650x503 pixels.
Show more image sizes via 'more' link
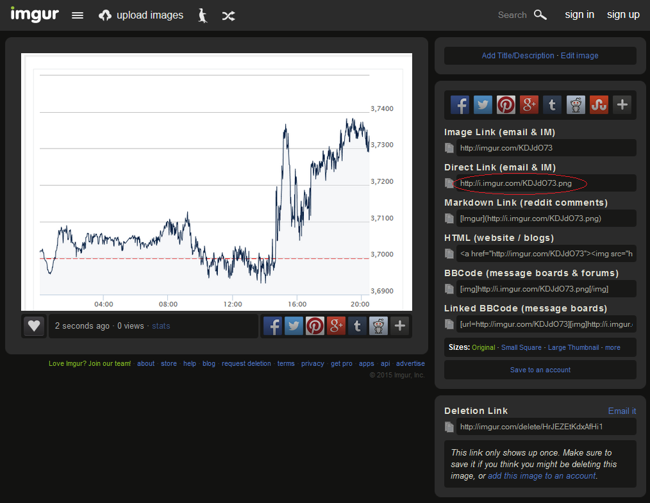[612, 348]
